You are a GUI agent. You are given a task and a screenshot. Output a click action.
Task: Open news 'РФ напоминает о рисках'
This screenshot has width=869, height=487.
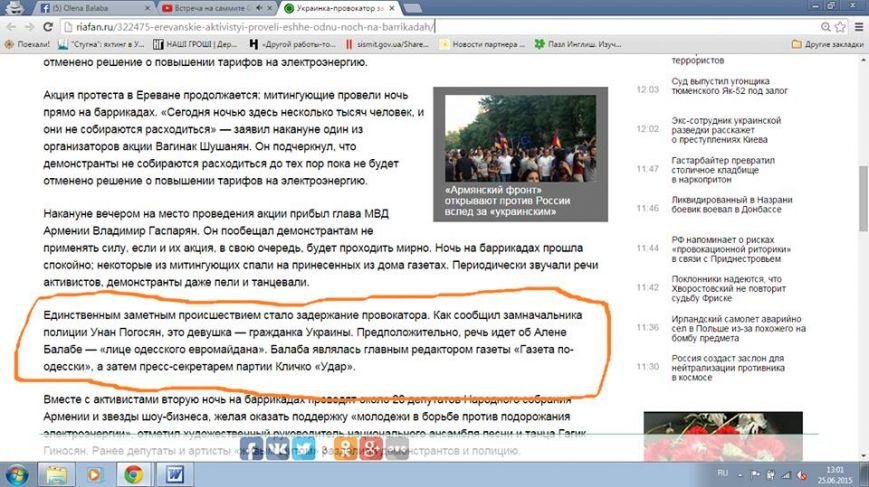731,249
